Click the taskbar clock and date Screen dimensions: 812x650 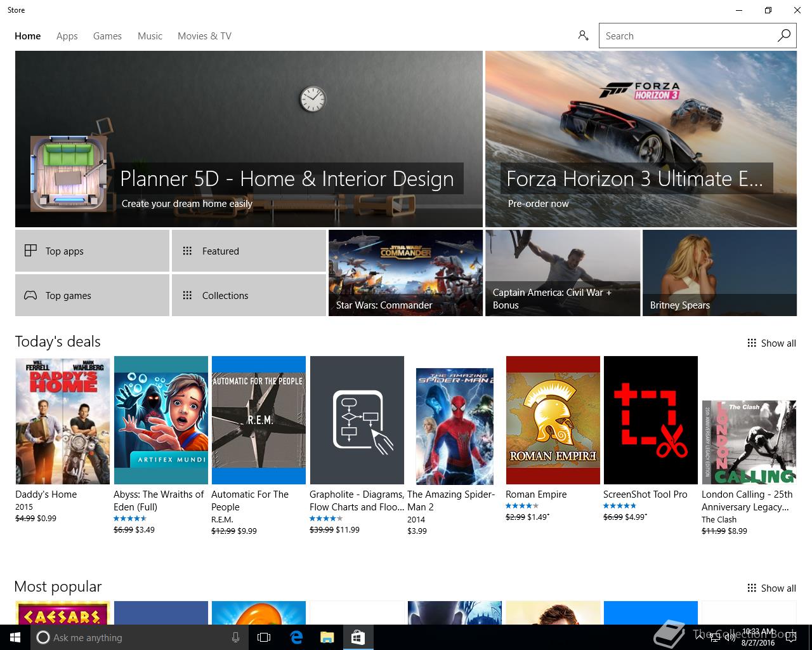(758, 637)
